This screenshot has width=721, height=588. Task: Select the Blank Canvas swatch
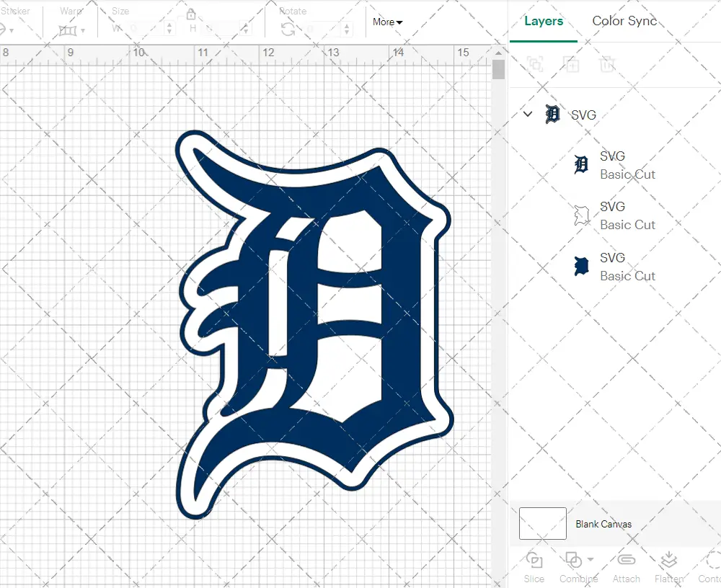coord(543,523)
